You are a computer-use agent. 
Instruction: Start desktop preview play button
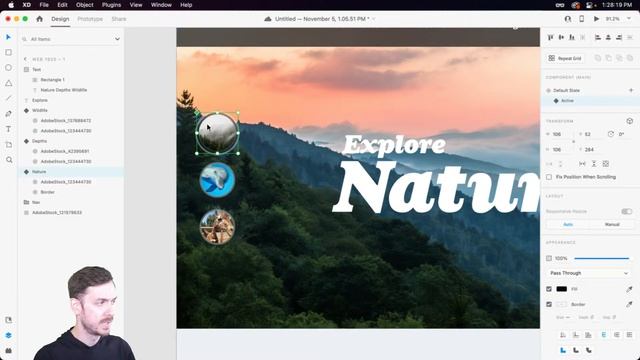[x=596, y=19]
